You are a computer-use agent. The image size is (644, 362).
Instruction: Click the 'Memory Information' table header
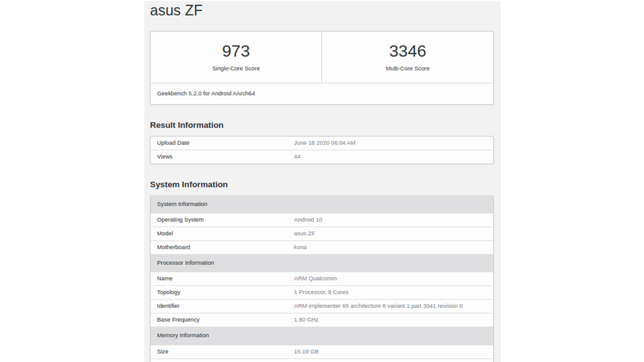[x=322, y=335]
